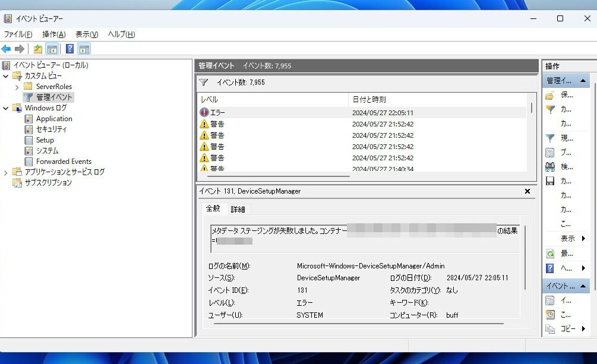Expand the help submenu arrow in actions pane

click(583, 268)
